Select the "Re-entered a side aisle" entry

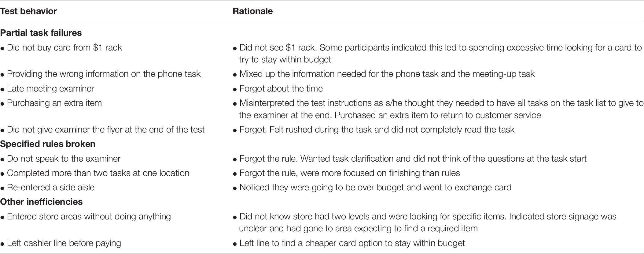(x=50, y=187)
